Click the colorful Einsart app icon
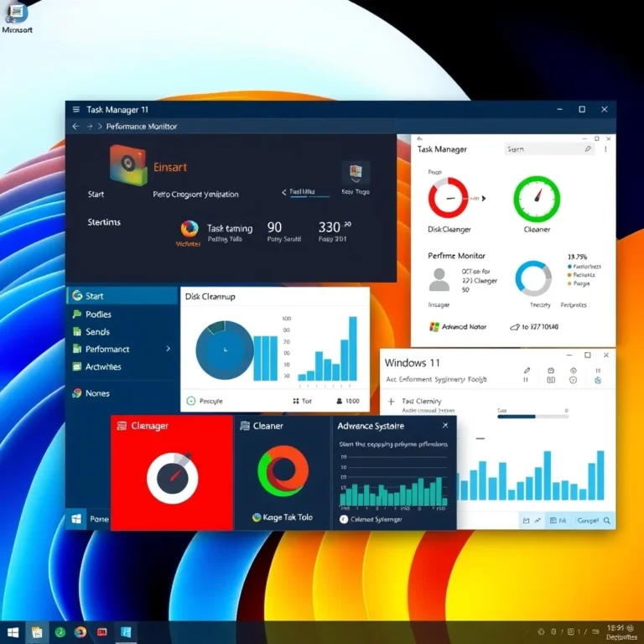The height and width of the screenshot is (644, 644). (128, 167)
